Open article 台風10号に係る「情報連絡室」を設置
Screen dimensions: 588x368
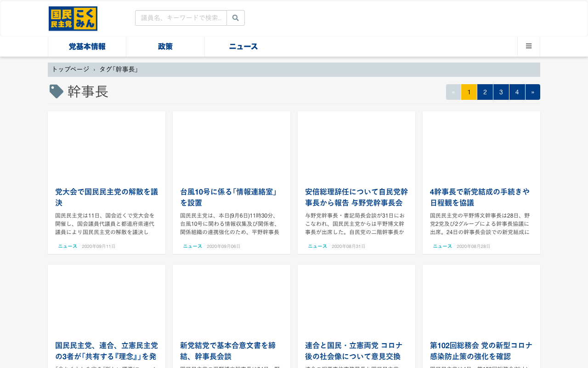click(x=232, y=197)
